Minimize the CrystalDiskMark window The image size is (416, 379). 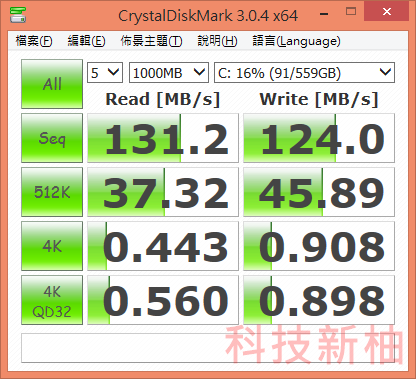pyautogui.click(x=324, y=13)
